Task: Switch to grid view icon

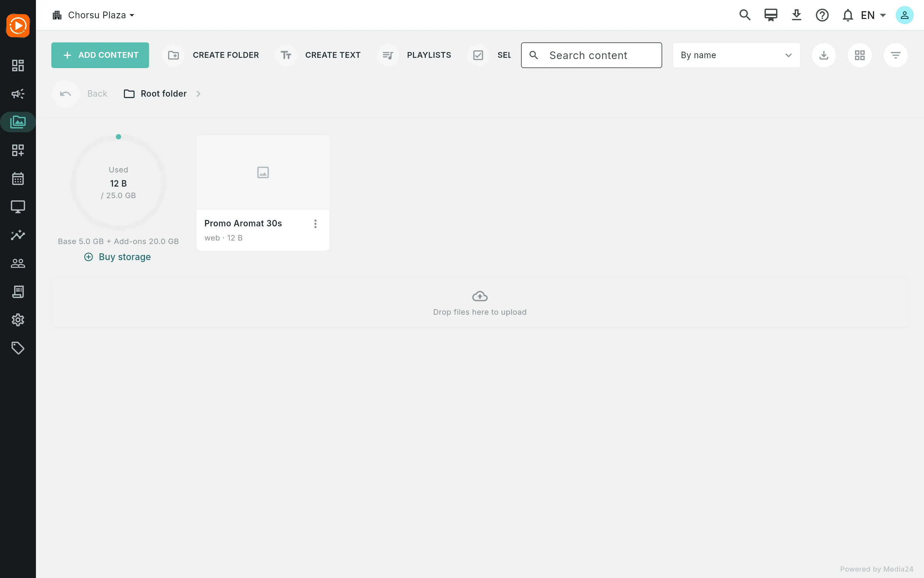Action: pos(860,55)
